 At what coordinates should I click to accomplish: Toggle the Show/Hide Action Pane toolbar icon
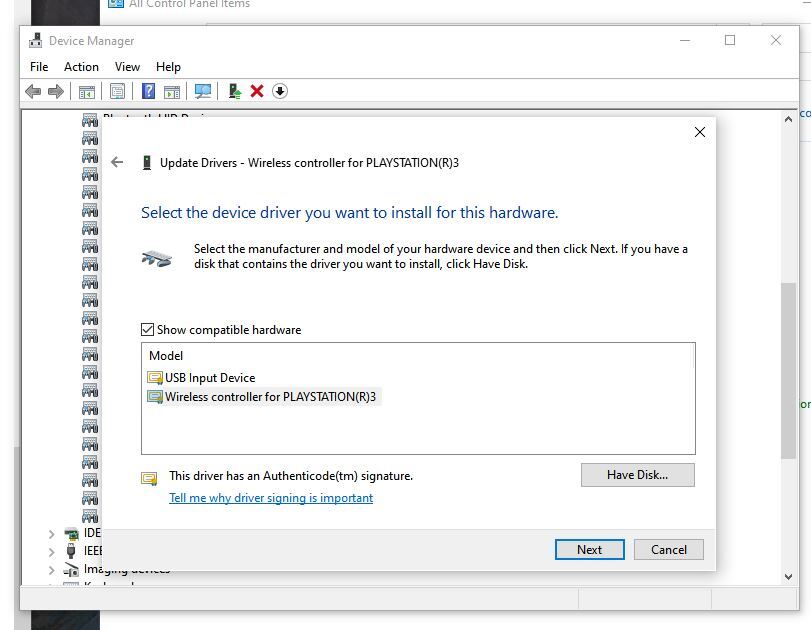pyautogui.click(x=172, y=92)
